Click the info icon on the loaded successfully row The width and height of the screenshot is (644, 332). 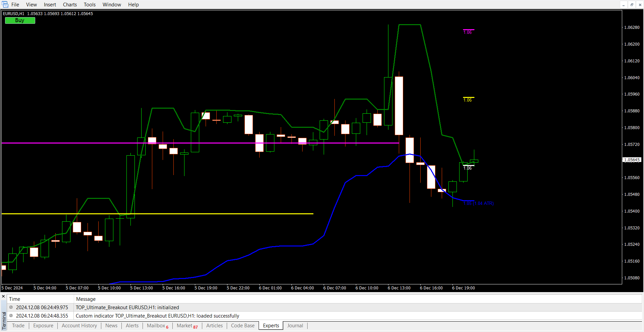11,316
